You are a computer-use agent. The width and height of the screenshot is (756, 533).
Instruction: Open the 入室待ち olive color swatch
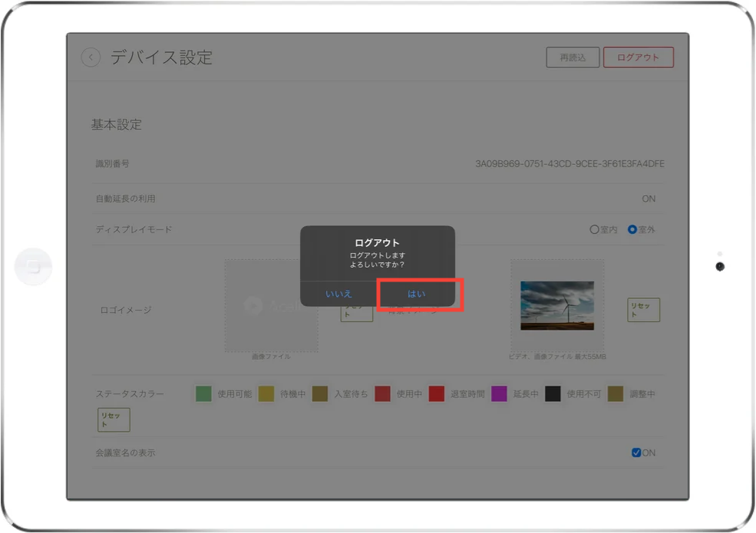(x=319, y=393)
